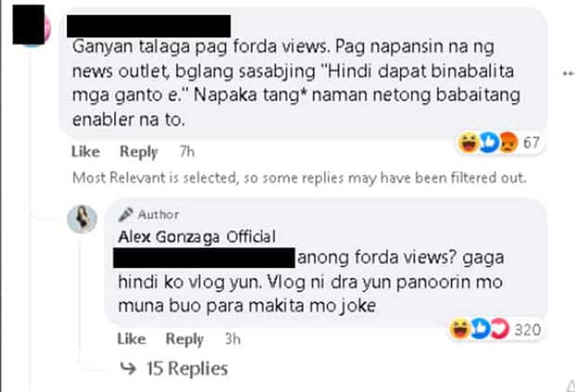The image size is (575, 392).
Task: Open Alex Gonzaga Official profile picture
Action: click(82, 219)
